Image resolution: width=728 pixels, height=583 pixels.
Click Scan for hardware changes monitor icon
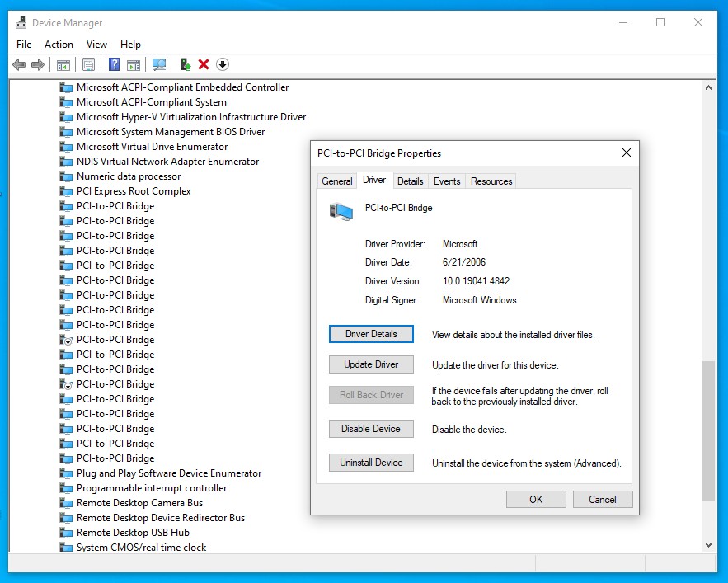(x=159, y=64)
